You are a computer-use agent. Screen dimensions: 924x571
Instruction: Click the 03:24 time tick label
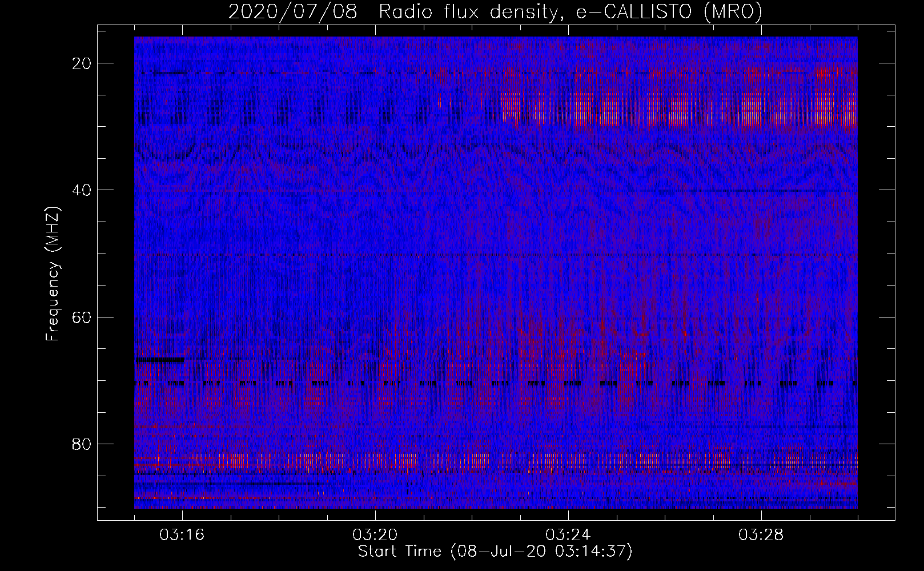568,535
